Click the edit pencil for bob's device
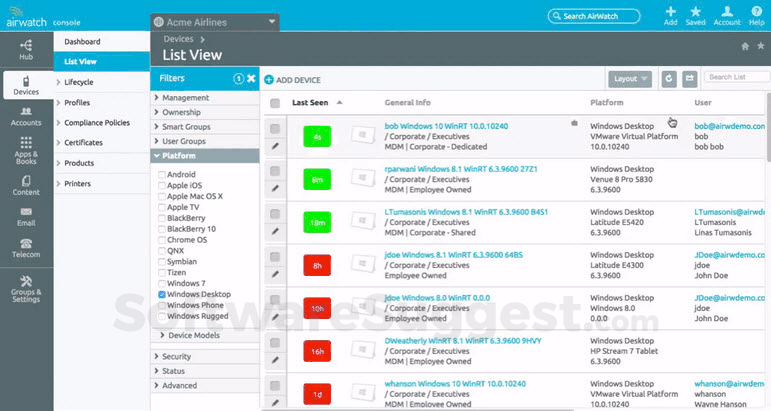 [275, 145]
